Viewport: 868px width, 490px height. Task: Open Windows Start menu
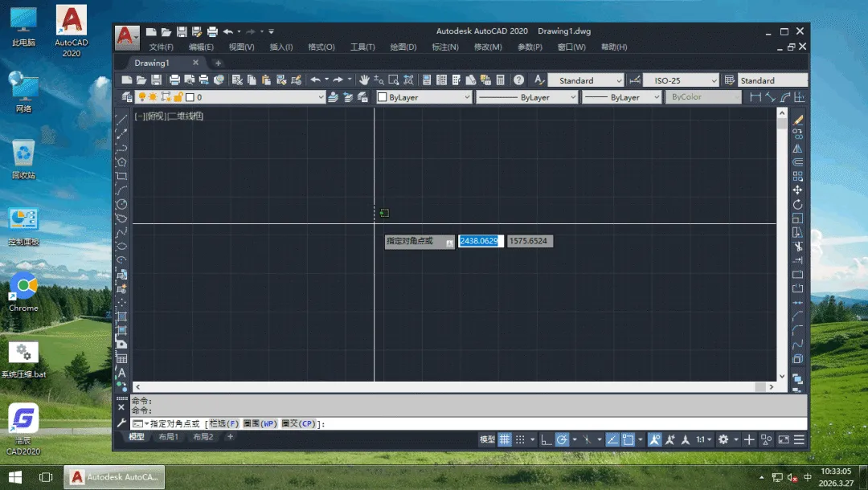click(15, 476)
